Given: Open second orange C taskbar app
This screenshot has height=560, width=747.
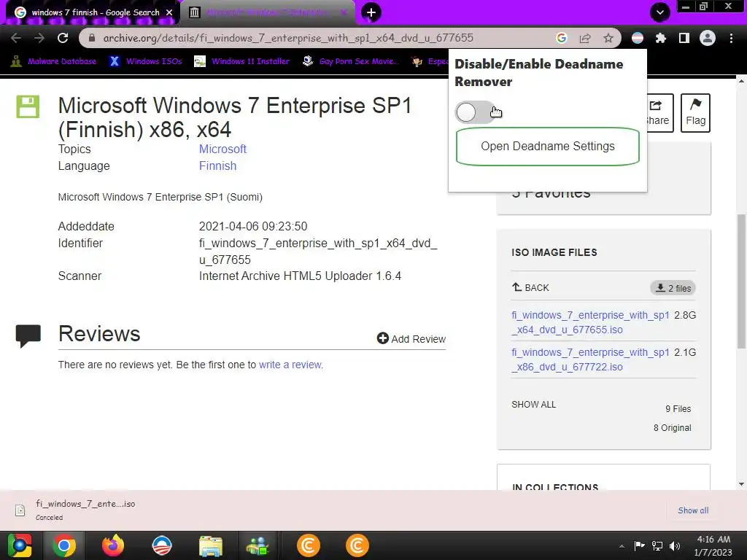Looking at the screenshot, I should (357, 545).
